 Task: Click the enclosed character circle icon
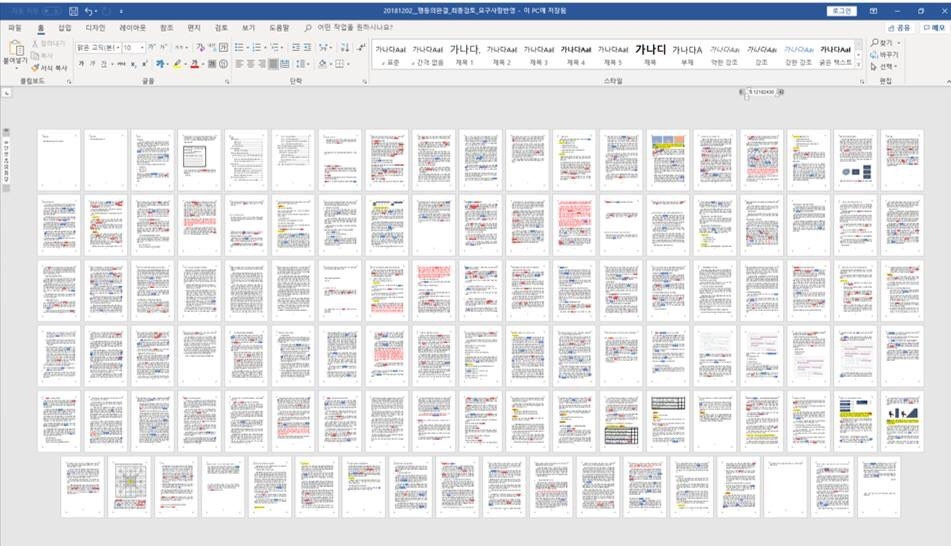223,64
